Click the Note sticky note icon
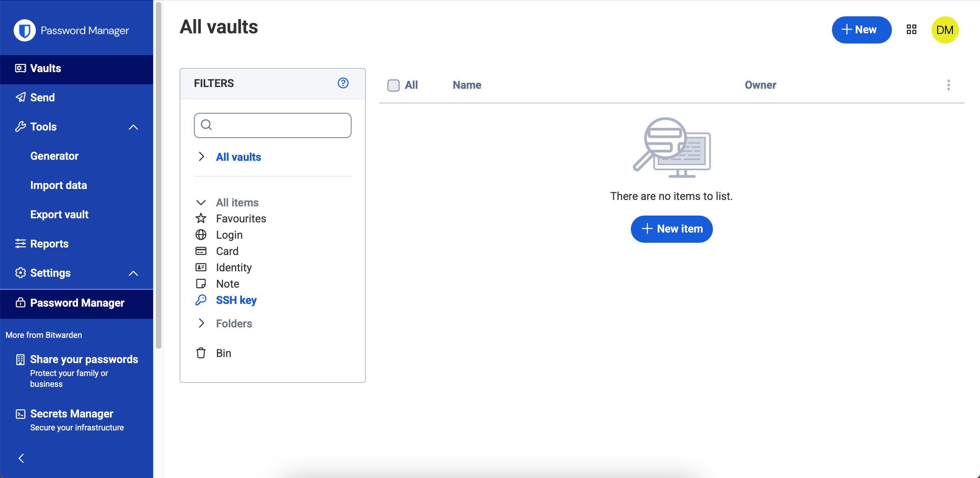This screenshot has height=478, width=980. point(201,284)
